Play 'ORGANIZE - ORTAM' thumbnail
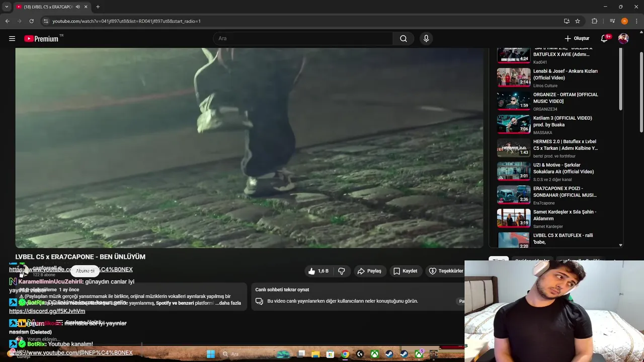Viewport: 644px width, 362px height. click(x=514, y=101)
